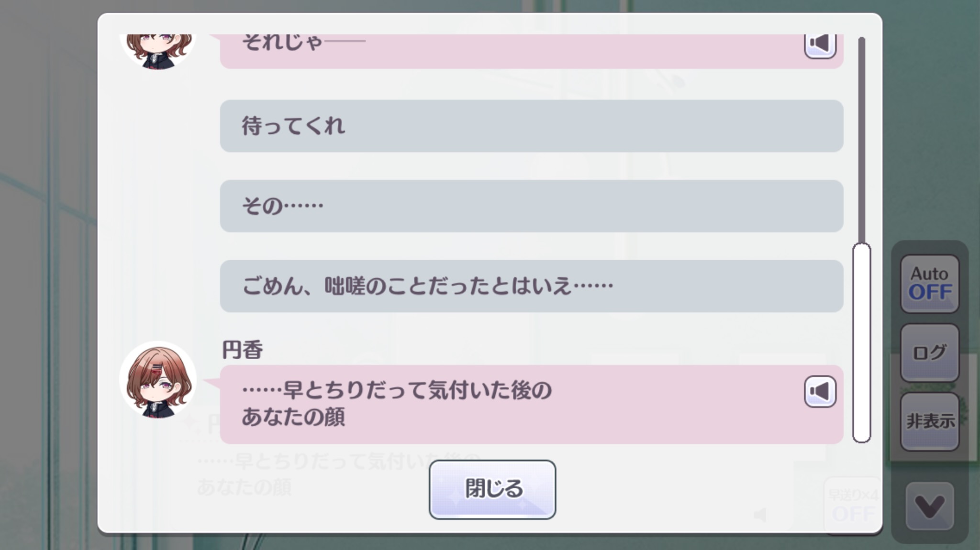The image size is (980, 550).
Task: Open the ログ log button
Action: [929, 352]
